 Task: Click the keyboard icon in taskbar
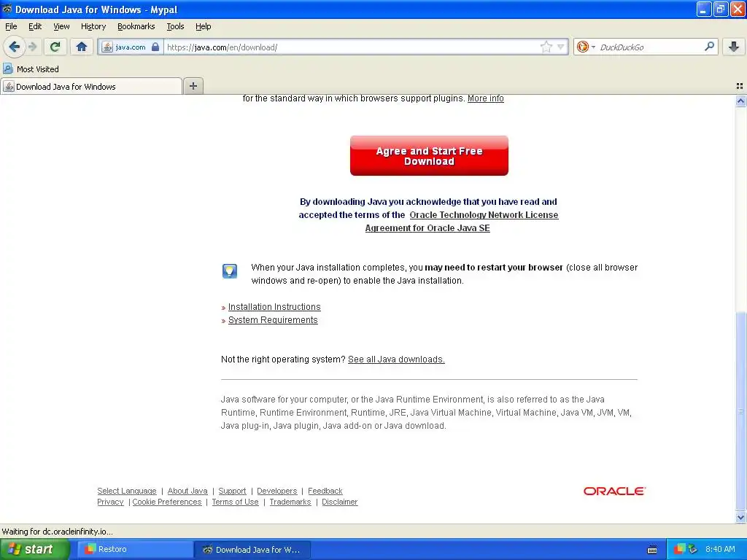652,550
